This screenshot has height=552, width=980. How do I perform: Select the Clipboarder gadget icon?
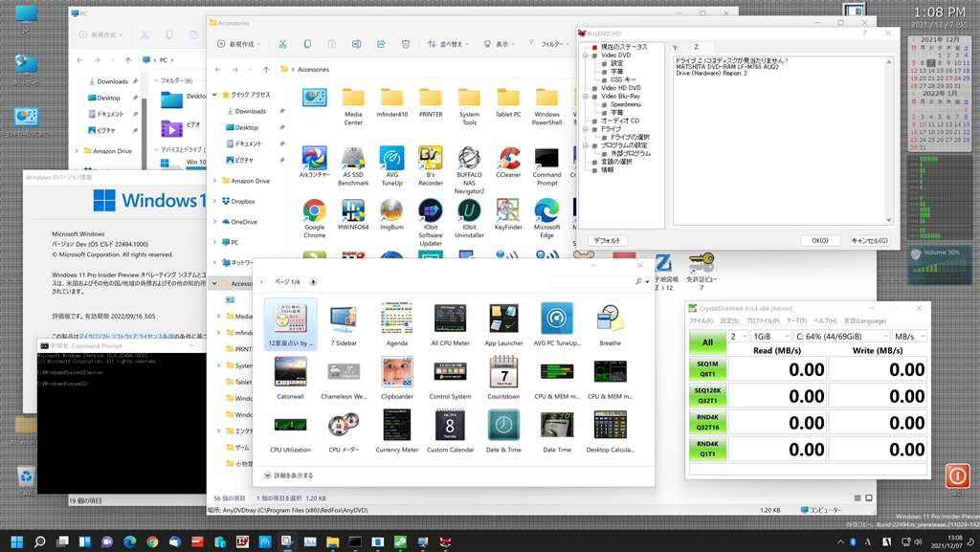tap(396, 371)
